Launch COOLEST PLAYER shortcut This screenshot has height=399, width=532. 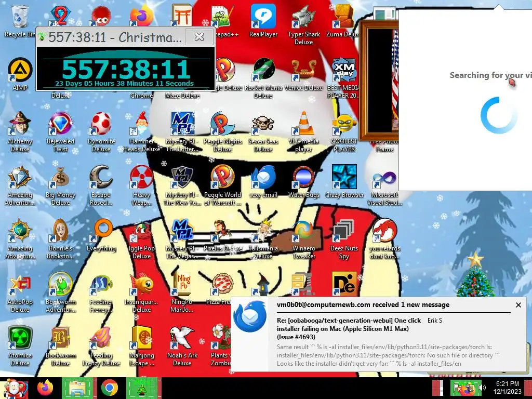[344, 131]
